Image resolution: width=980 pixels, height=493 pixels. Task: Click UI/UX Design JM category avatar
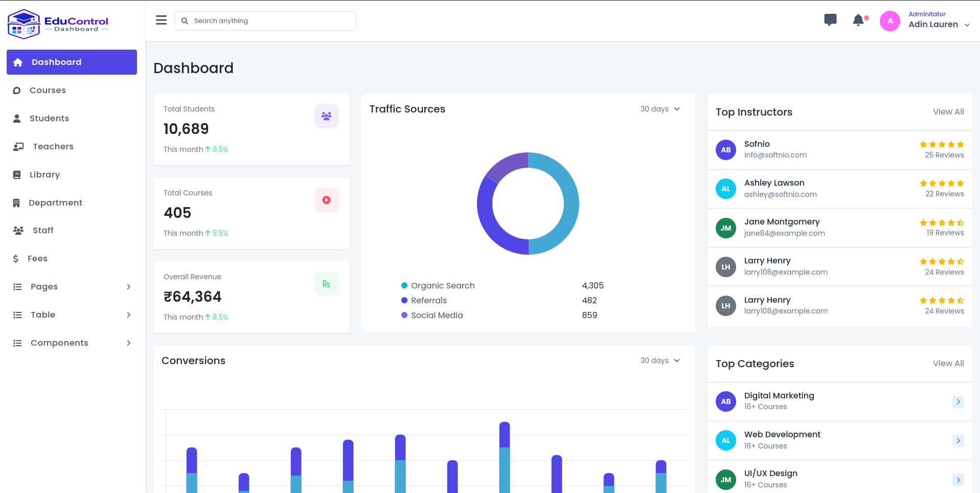coord(725,480)
